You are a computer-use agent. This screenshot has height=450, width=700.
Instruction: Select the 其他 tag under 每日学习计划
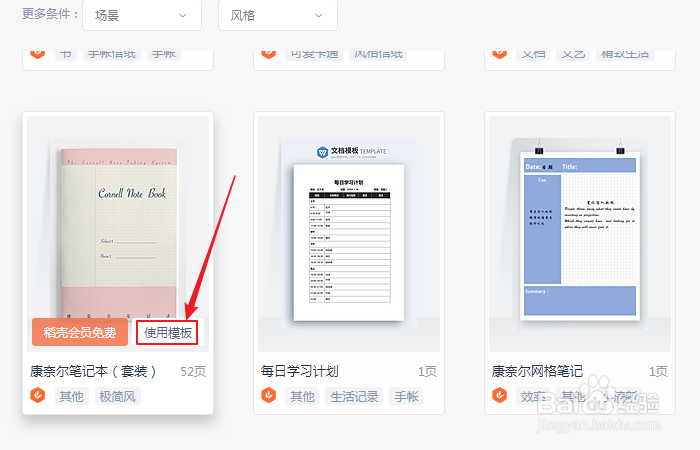pyautogui.click(x=302, y=396)
